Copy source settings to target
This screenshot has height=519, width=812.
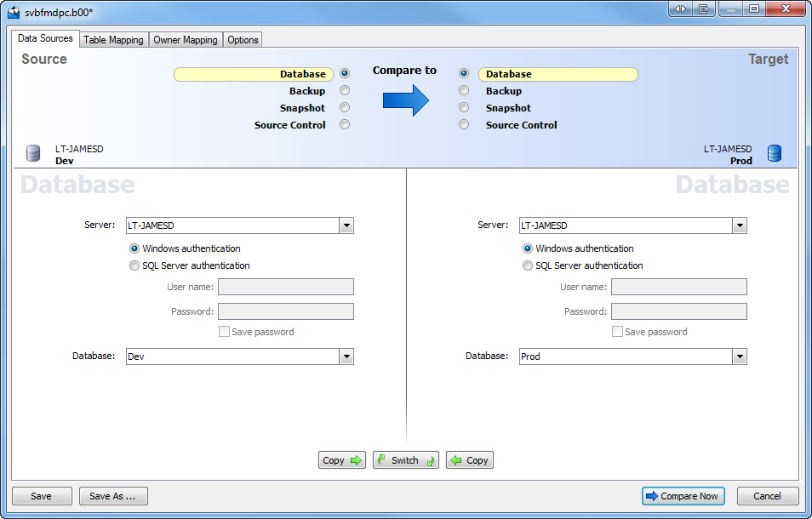[342, 460]
